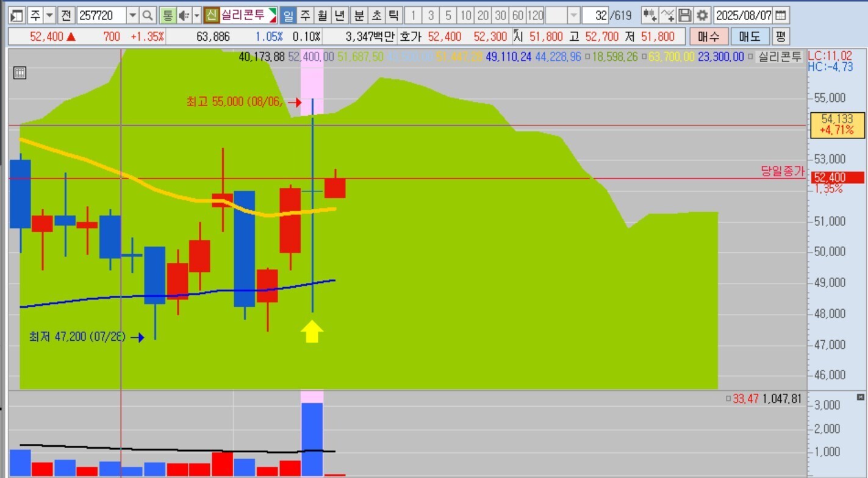Expand the stock code 257720 dropdown
Screen dimensions: 868x478
[132, 15]
